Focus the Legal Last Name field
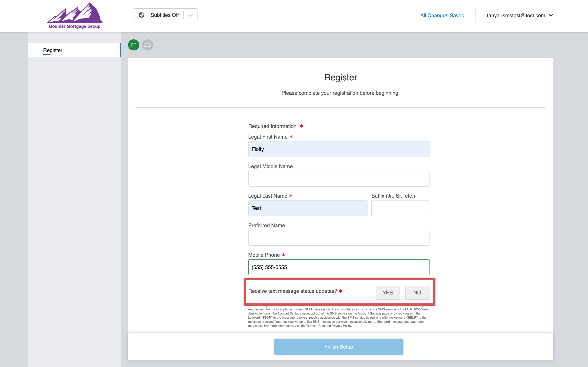This screenshot has height=367, width=588. point(308,208)
